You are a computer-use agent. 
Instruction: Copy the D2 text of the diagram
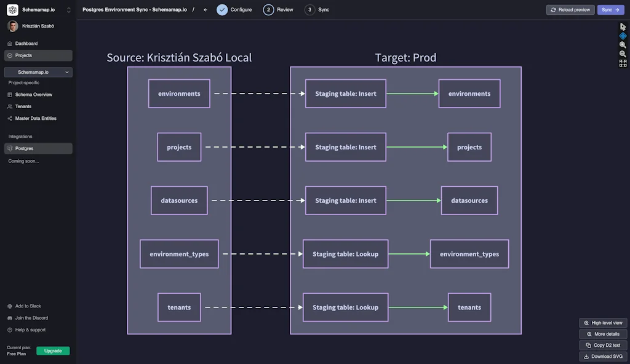(x=603, y=345)
